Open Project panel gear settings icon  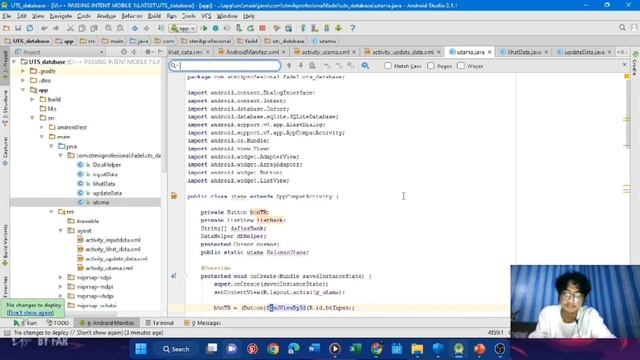click(148, 52)
